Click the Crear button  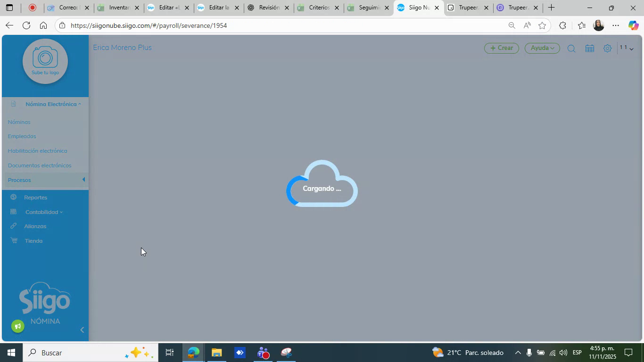click(x=502, y=48)
